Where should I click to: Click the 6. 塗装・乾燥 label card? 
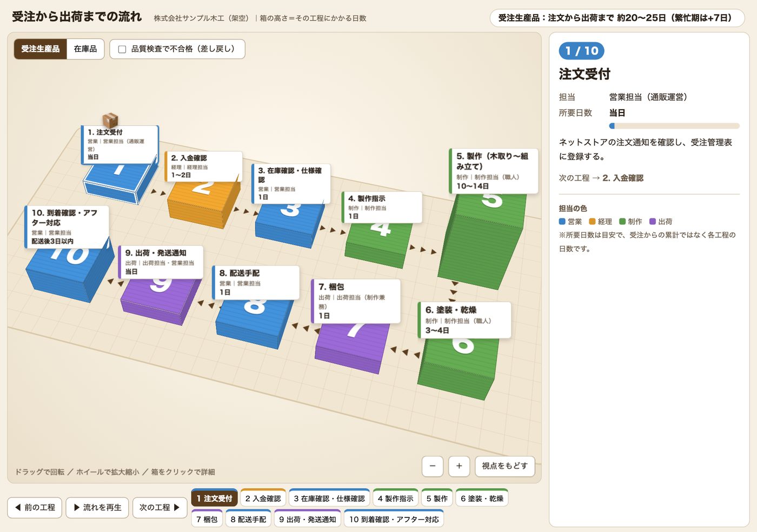tap(464, 320)
